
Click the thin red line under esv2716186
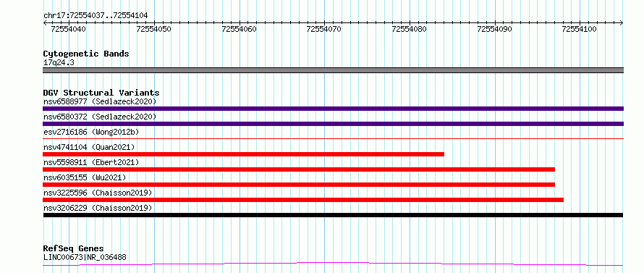coord(333,139)
